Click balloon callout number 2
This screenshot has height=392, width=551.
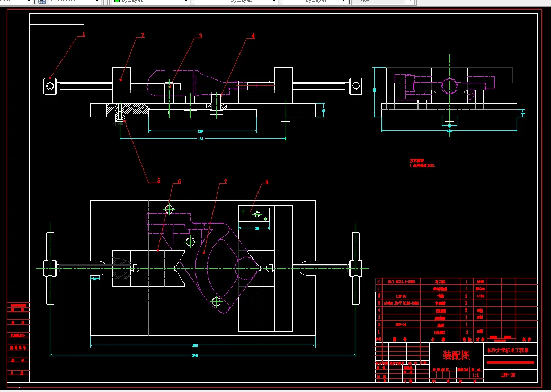tap(143, 35)
